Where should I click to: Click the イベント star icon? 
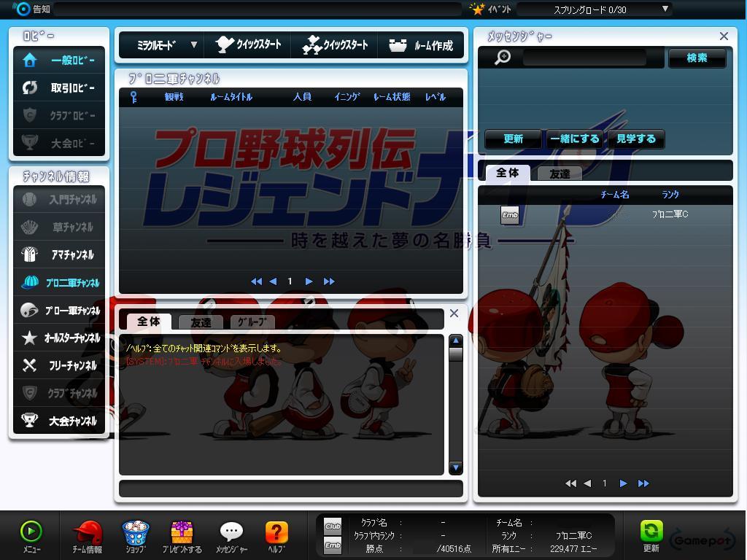click(477, 9)
